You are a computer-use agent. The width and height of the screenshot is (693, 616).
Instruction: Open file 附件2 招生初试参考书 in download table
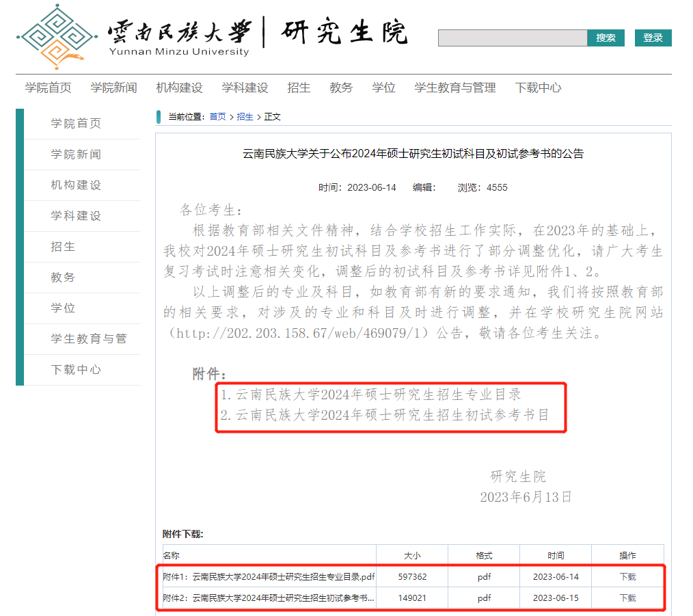(269, 598)
